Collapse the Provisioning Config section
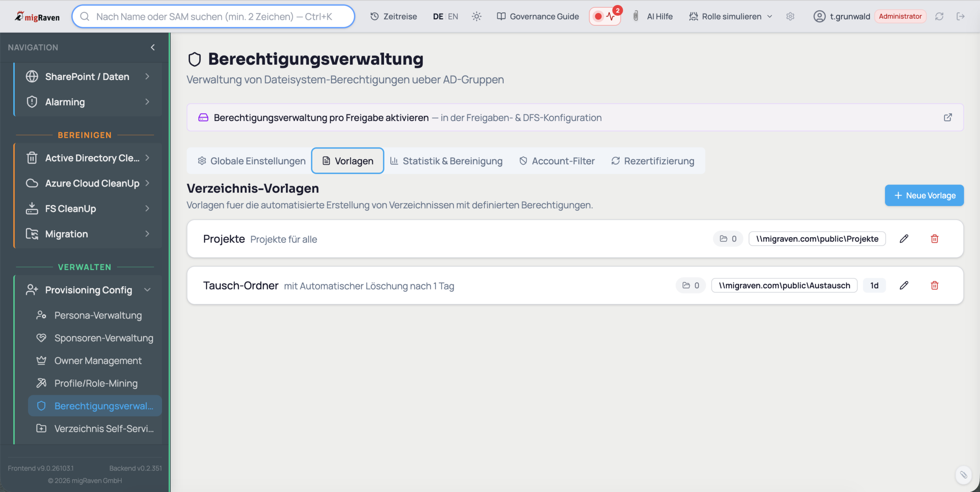The height and width of the screenshot is (492, 980). point(147,290)
